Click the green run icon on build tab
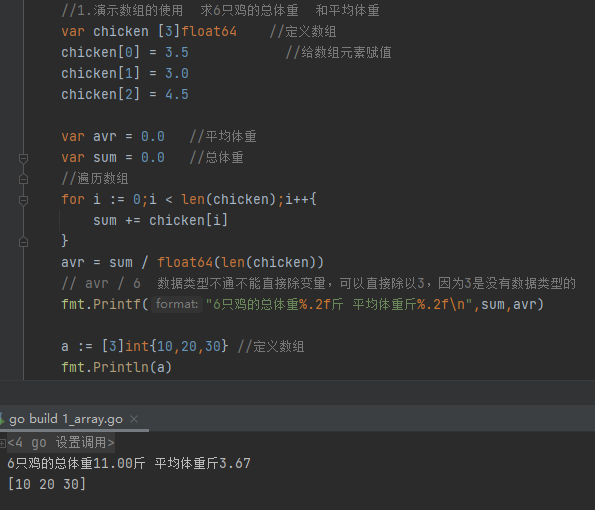Viewport: 595px width, 510px height. pos(2,419)
